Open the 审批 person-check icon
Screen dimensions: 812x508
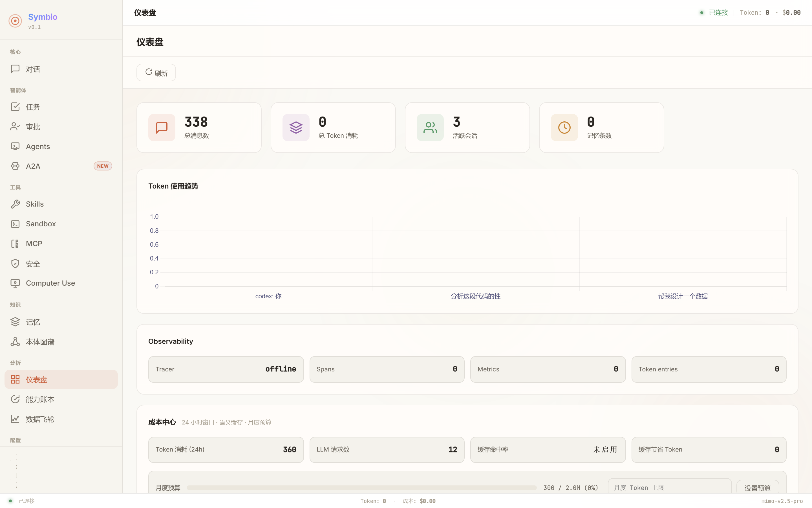(15, 127)
